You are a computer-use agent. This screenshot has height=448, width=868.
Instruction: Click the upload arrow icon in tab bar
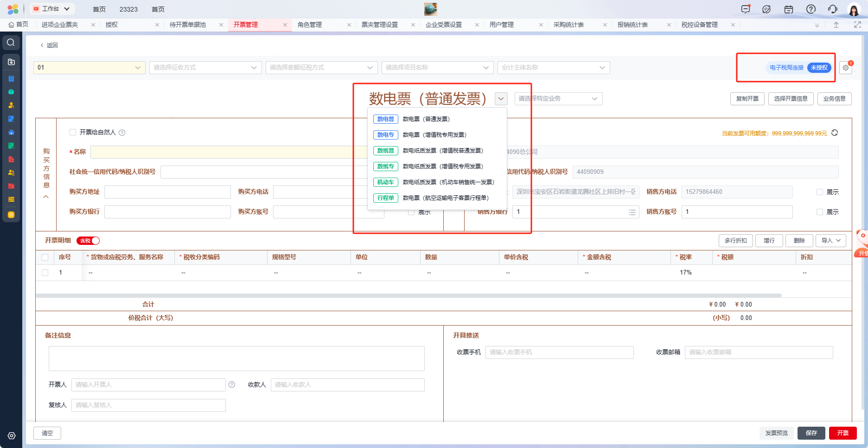(x=836, y=25)
